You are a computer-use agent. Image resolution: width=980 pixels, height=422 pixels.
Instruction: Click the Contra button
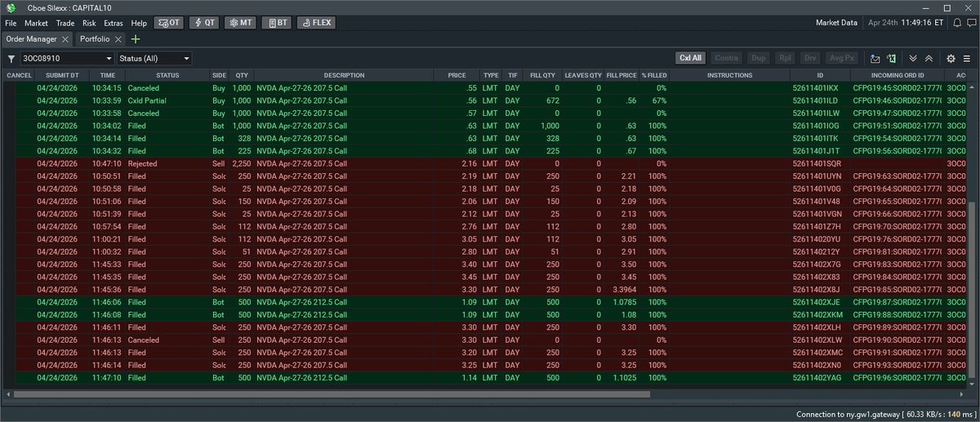(x=727, y=58)
